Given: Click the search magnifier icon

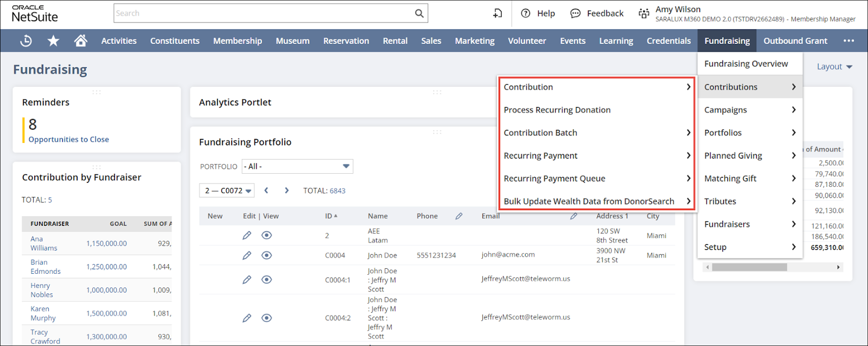Looking at the screenshot, I should (x=419, y=14).
